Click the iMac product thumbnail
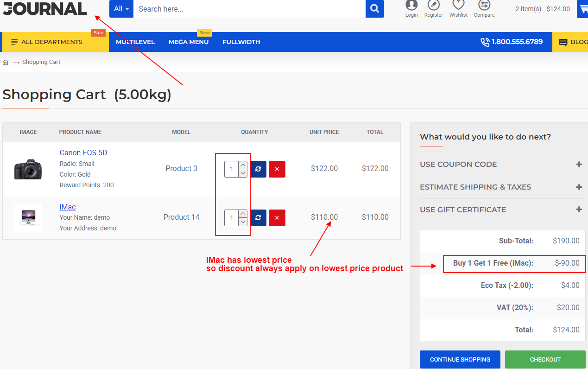 [28, 218]
